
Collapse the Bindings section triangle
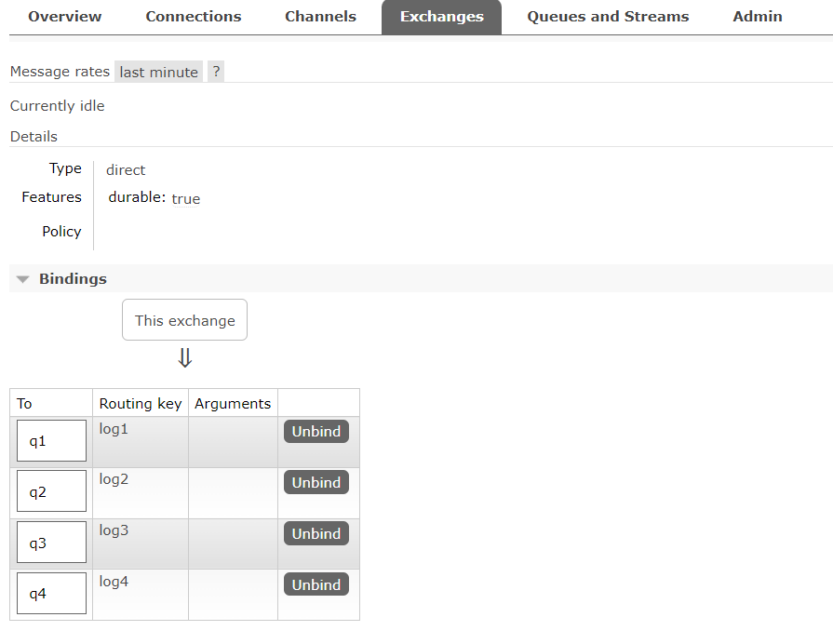pyautogui.click(x=23, y=279)
